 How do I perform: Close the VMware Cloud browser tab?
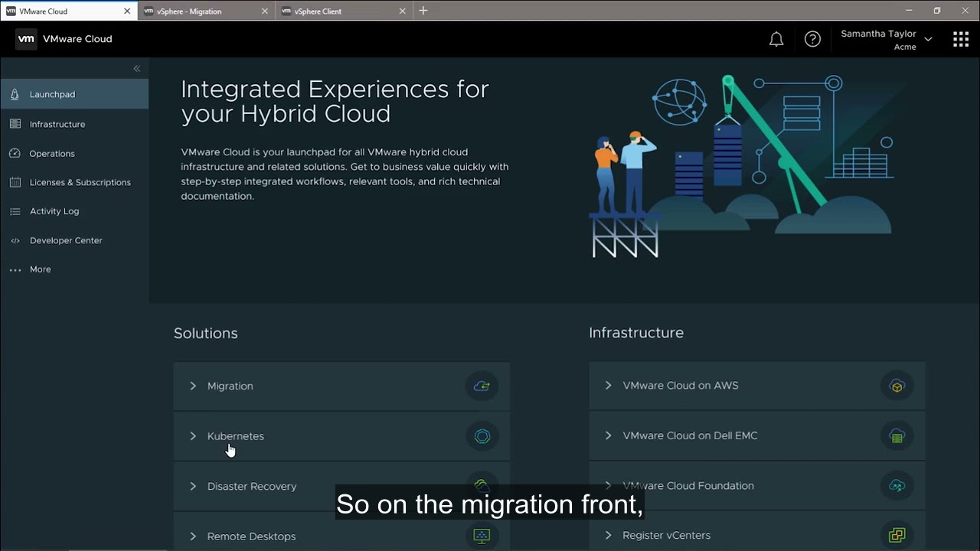click(x=127, y=11)
